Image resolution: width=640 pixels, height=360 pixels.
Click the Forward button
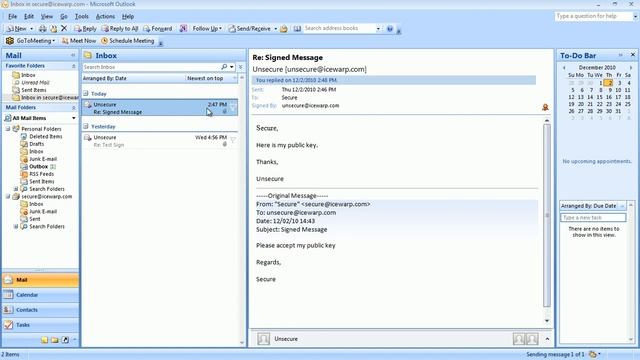158,29
